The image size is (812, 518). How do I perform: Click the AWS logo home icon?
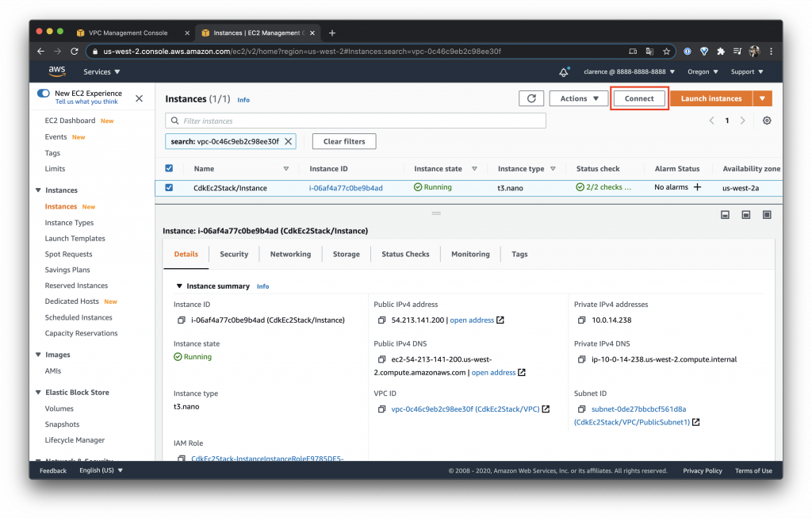tap(57, 71)
